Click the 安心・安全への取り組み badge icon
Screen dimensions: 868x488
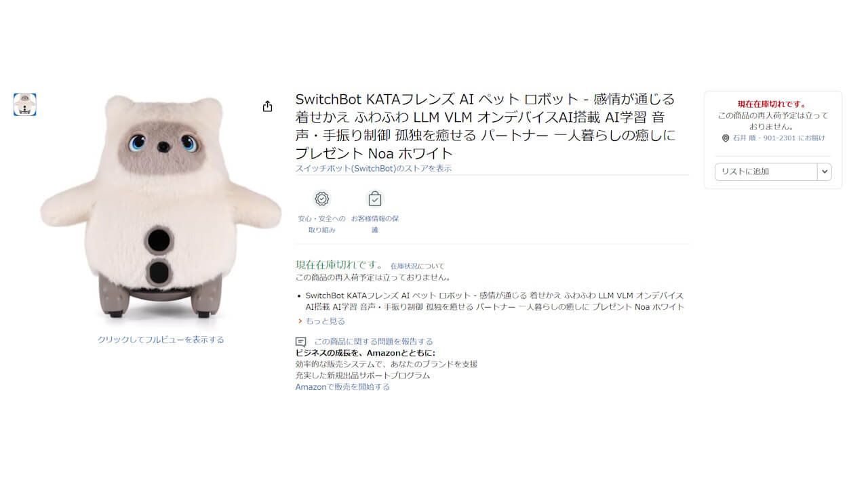pos(321,199)
